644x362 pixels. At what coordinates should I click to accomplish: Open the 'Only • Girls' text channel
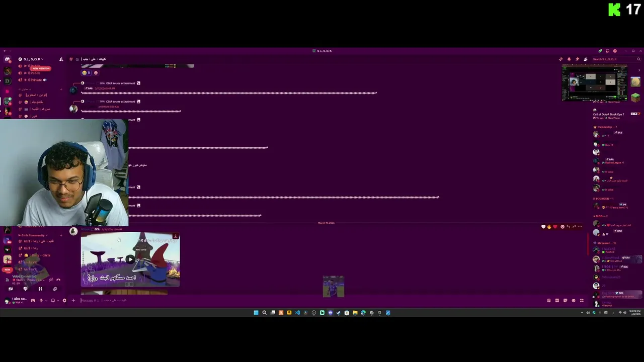pyautogui.click(x=38, y=255)
